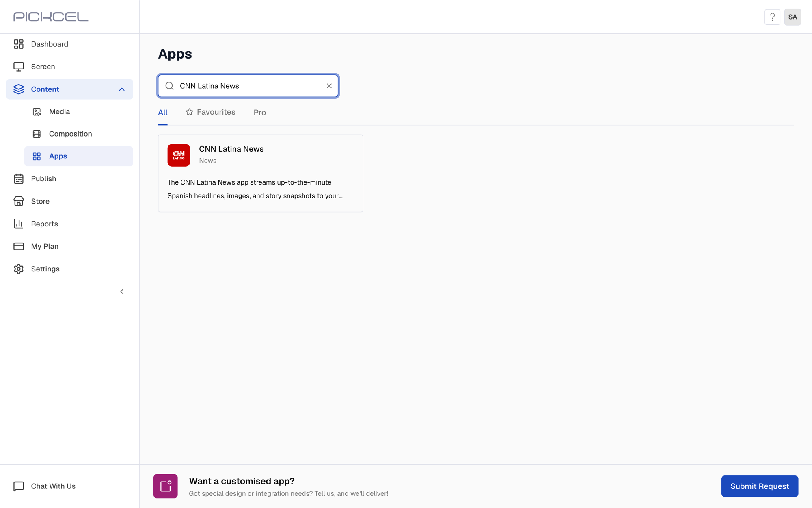This screenshot has width=812, height=508.
Task: Focus the CNN Latina News search field
Action: [248, 86]
